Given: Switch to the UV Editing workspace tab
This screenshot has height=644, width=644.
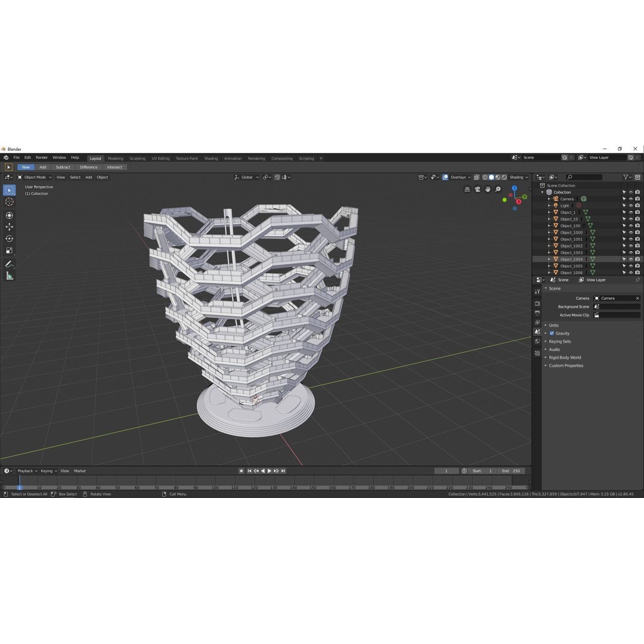Looking at the screenshot, I should [x=160, y=159].
